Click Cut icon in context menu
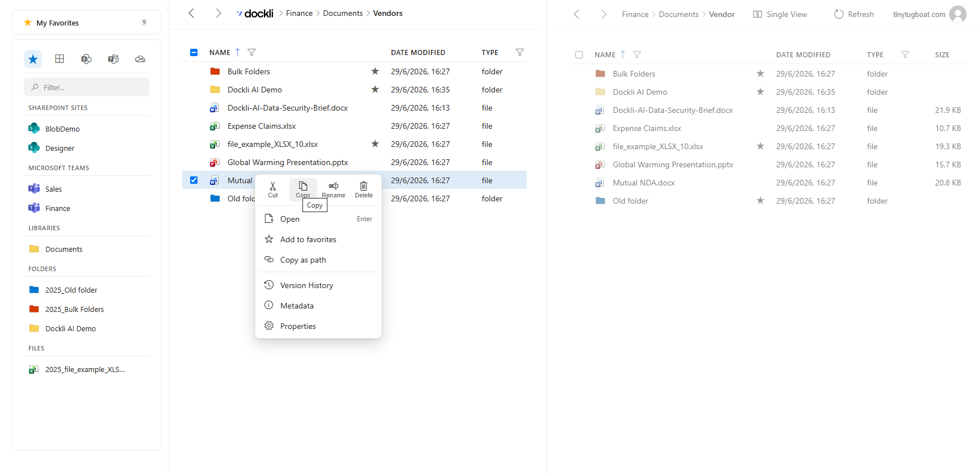Image resolution: width=980 pixels, height=473 pixels. 273,189
